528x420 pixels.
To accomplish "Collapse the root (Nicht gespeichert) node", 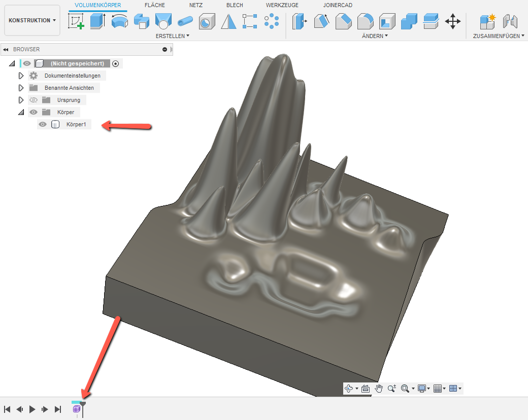I will pos(12,63).
